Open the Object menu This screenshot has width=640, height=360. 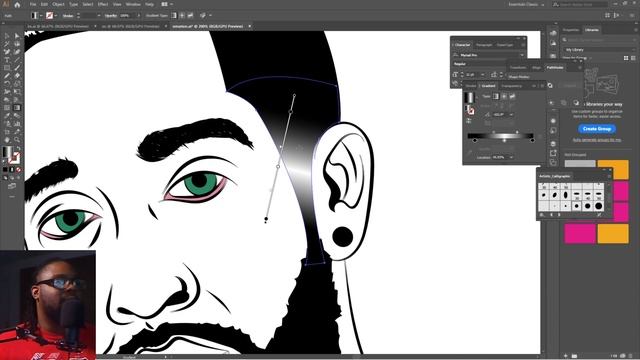click(58, 4)
